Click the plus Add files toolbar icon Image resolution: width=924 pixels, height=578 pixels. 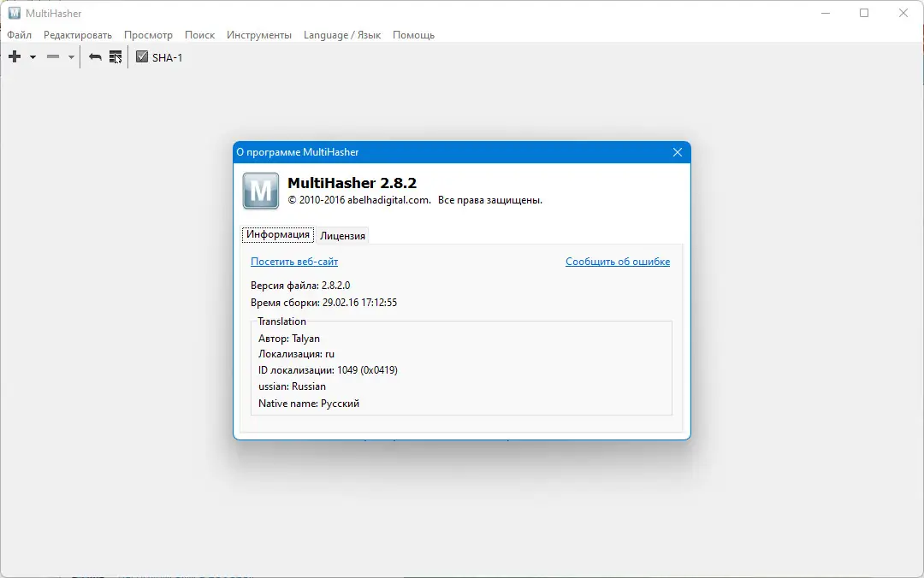coord(15,56)
